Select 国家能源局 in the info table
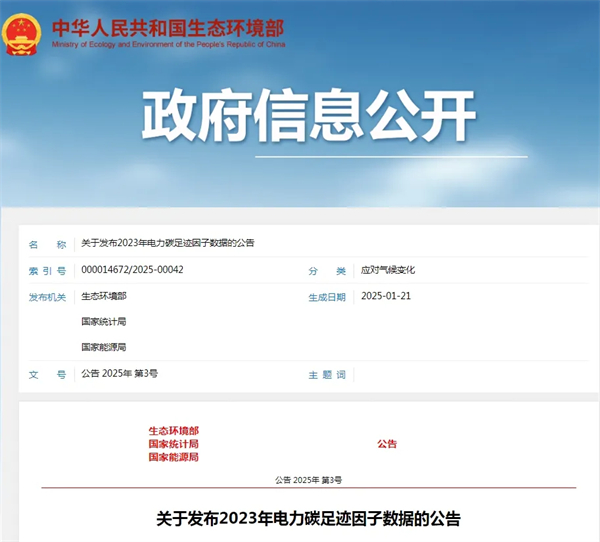Viewport: 600px width, 542px height. tap(104, 347)
